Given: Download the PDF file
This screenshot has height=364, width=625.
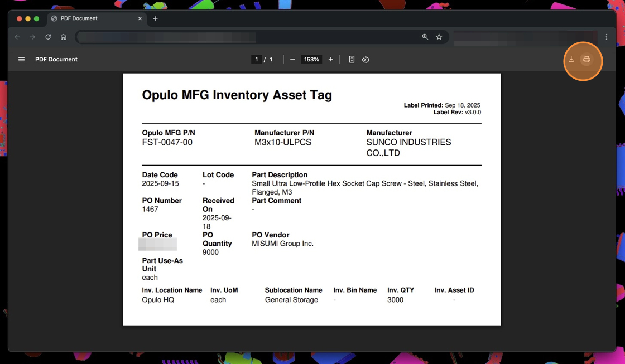Looking at the screenshot, I should pos(571,60).
